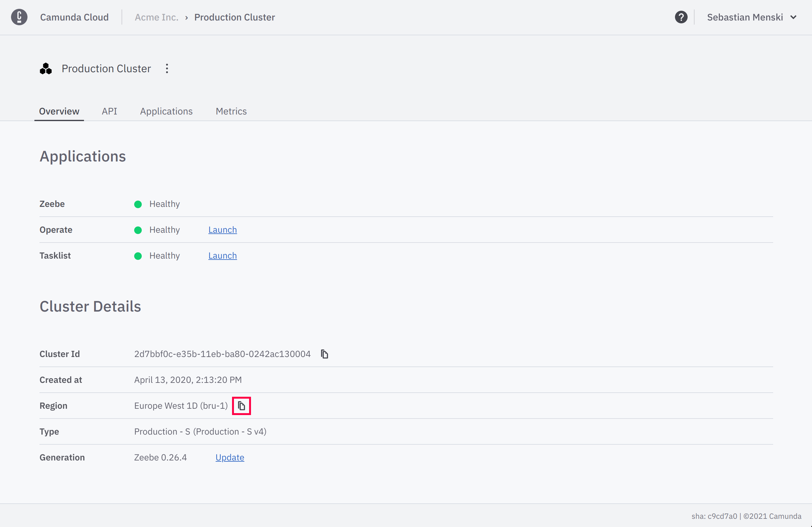Select the Overview tab
The height and width of the screenshot is (527, 812).
(59, 111)
